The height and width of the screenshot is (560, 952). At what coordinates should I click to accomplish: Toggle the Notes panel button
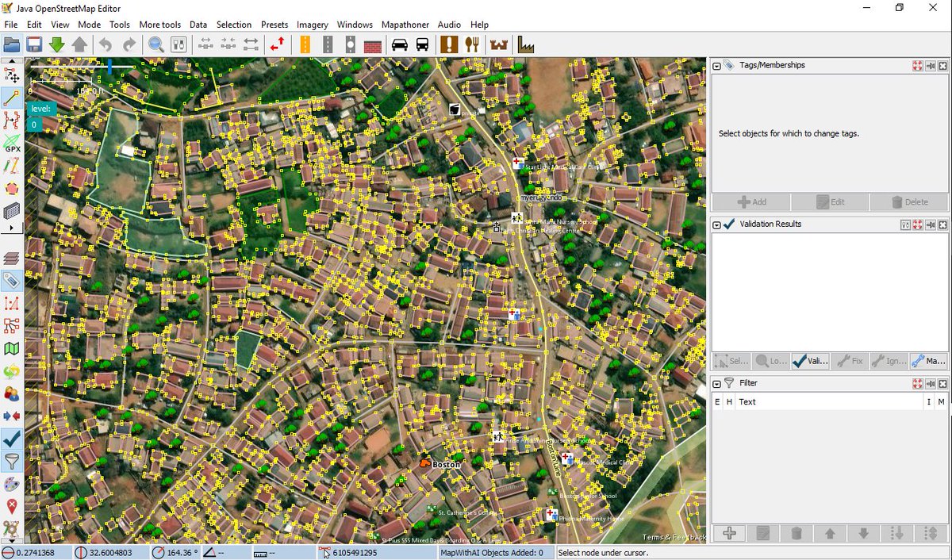[12, 506]
